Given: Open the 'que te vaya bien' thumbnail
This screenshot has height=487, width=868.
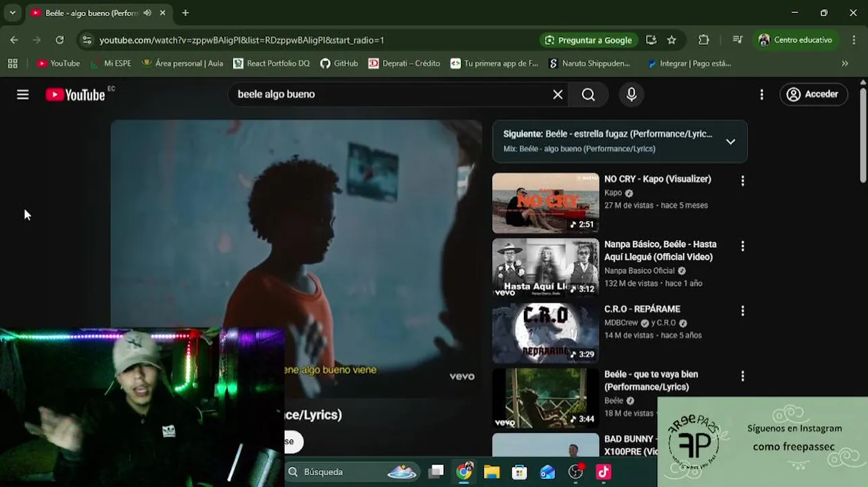Looking at the screenshot, I should [x=546, y=398].
